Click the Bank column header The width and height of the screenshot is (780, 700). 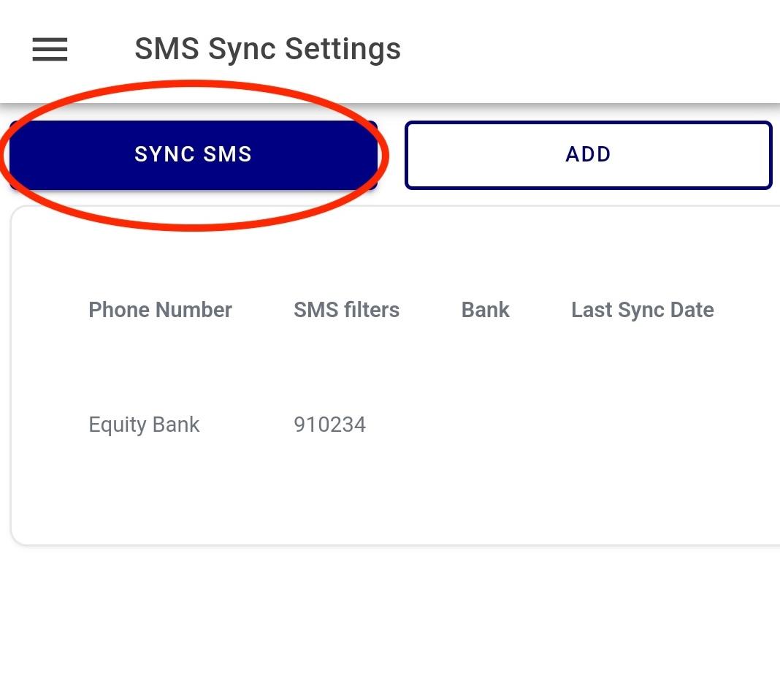pyautogui.click(x=485, y=310)
